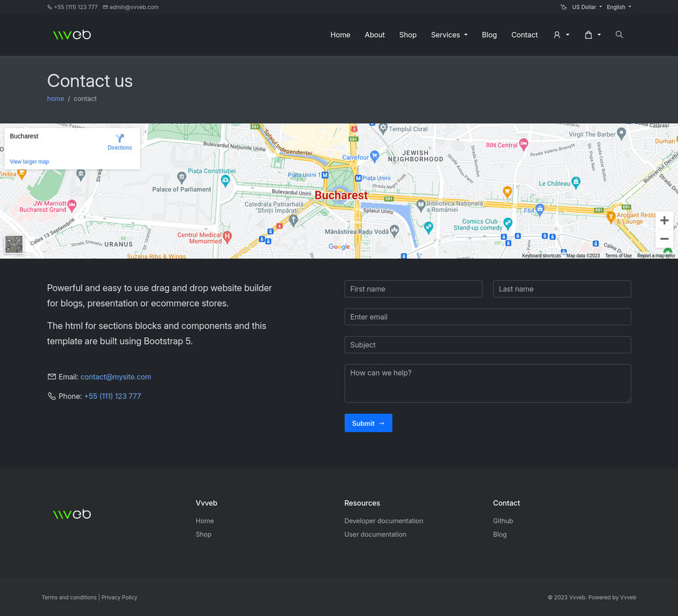Click Home link in footer Vvveb column

click(205, 521)
